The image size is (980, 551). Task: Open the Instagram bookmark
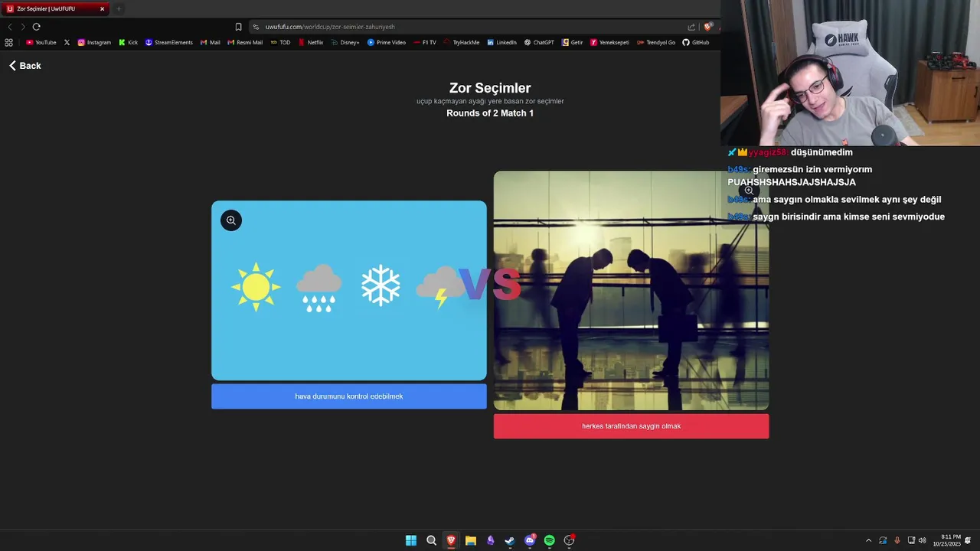click(94, 43)
